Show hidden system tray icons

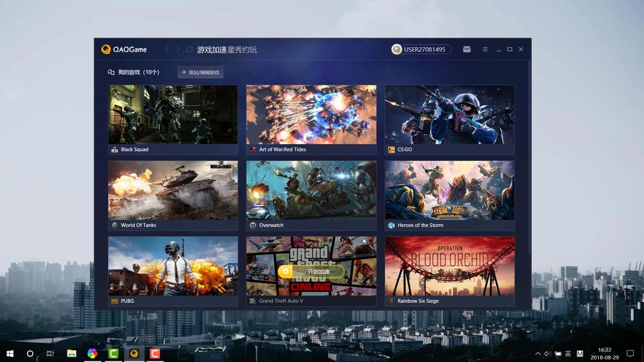(538, 354)
